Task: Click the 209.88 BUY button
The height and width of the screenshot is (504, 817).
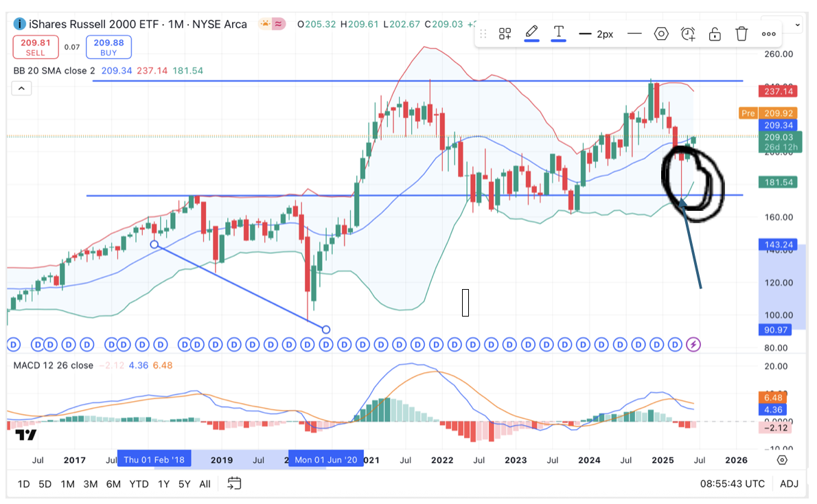Action: coord(108,47)
